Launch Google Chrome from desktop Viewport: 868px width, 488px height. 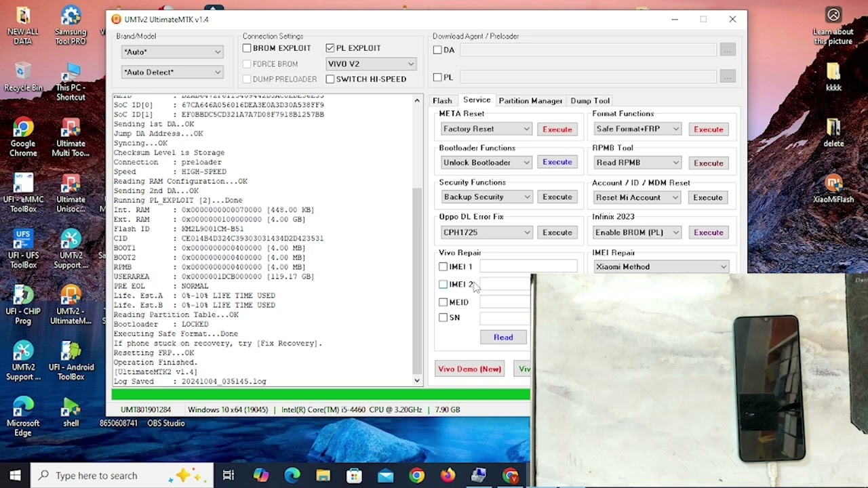point(23,138)
